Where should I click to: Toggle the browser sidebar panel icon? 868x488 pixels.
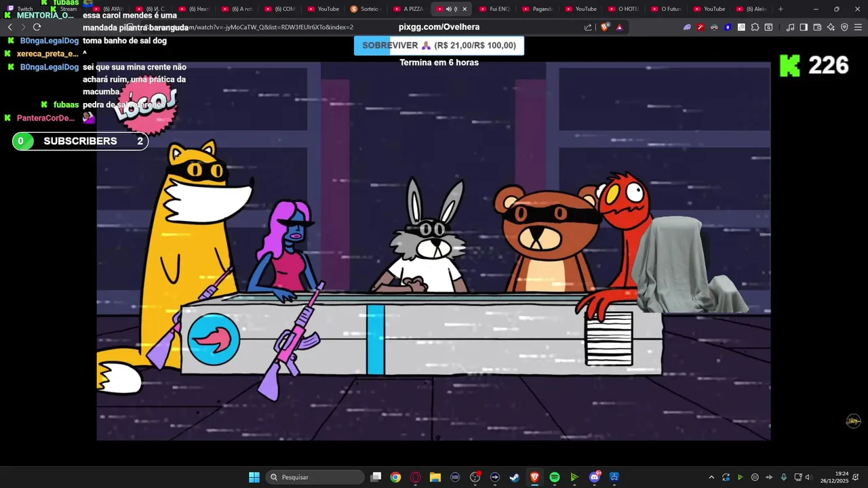804,27
